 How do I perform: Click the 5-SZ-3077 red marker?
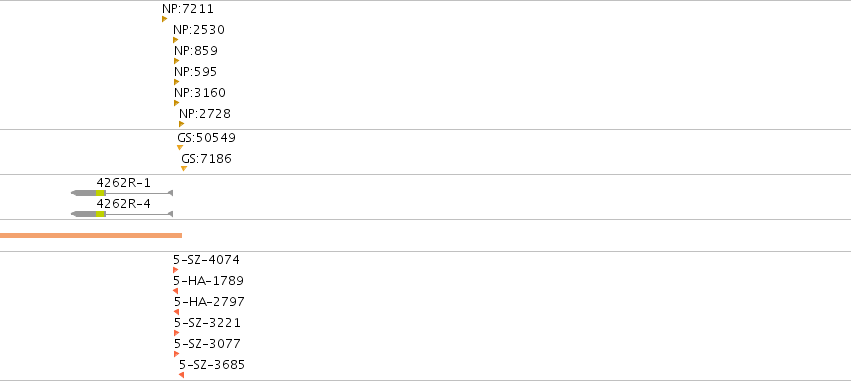tap(176, 354)
